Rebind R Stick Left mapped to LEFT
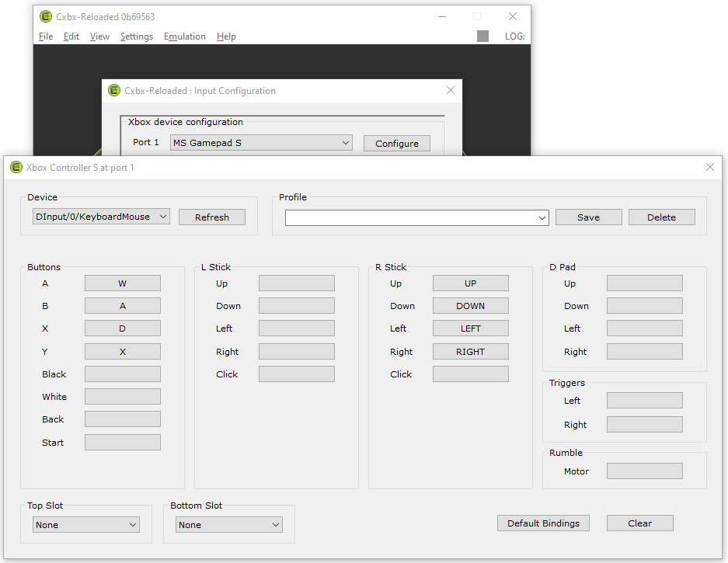 471,328
